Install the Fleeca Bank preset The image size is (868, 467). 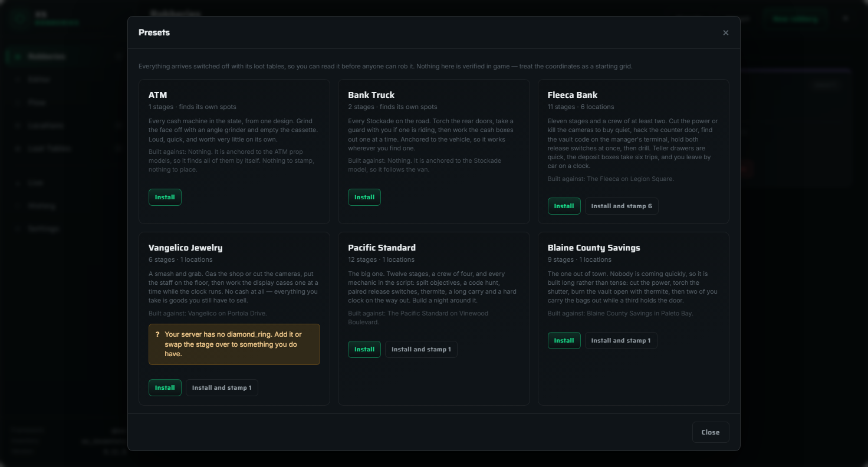coord(564,206)
